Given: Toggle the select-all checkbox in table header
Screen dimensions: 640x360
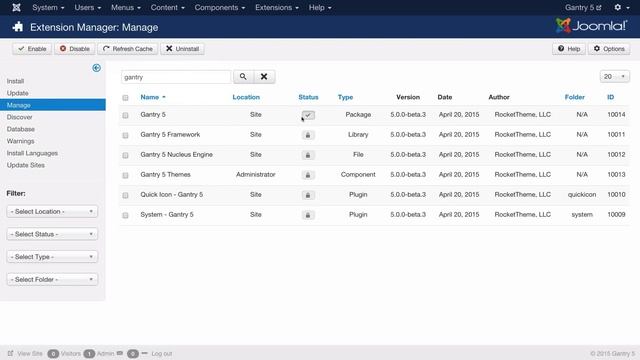Looking at the screenshot, I should tap(125, 98).
